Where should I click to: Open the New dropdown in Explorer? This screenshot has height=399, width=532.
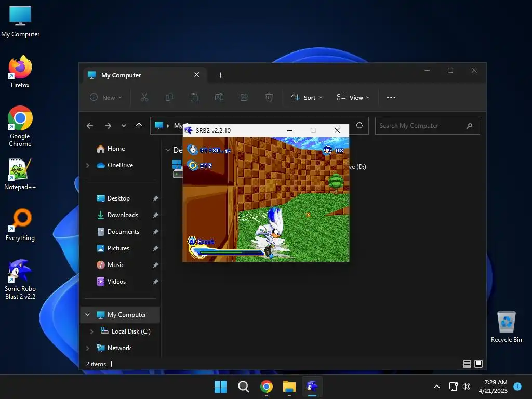click(105, 97)
